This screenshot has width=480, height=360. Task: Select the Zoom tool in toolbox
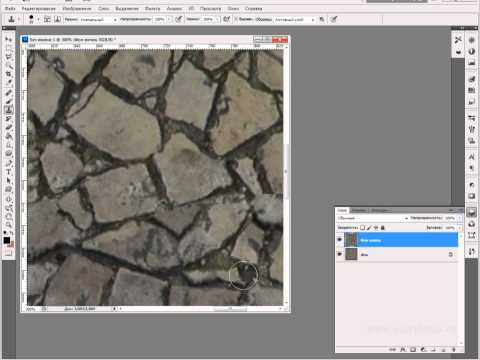(x=8, y=225)
